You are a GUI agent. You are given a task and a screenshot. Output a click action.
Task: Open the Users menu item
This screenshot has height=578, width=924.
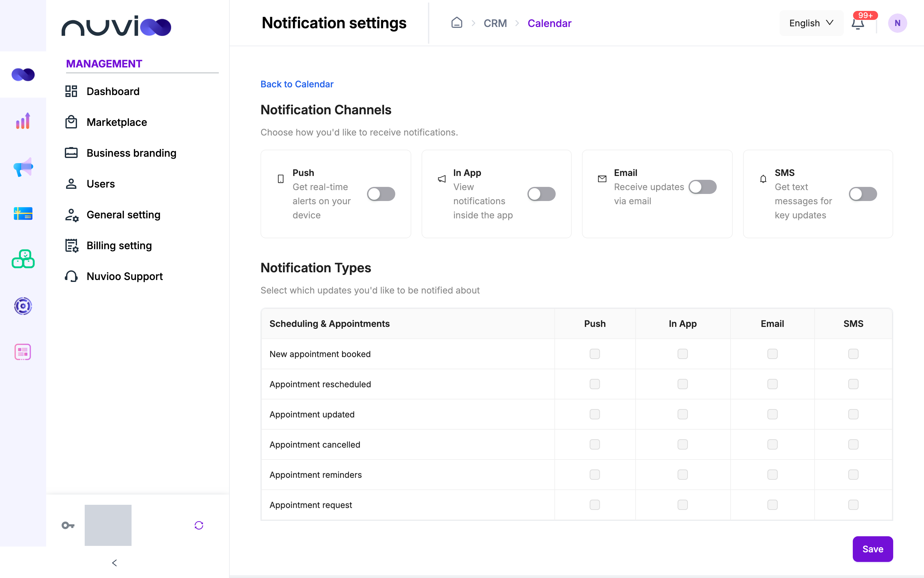(90, 184)
